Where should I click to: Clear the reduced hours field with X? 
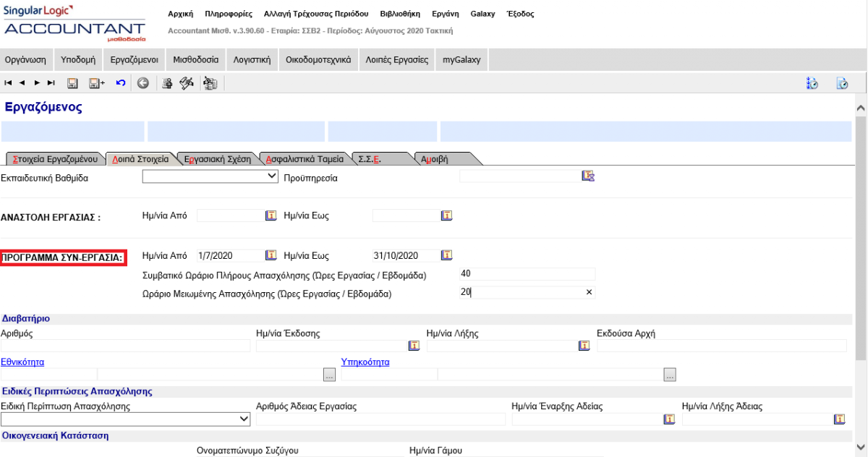pyautogui.click(x=589, y=292)
